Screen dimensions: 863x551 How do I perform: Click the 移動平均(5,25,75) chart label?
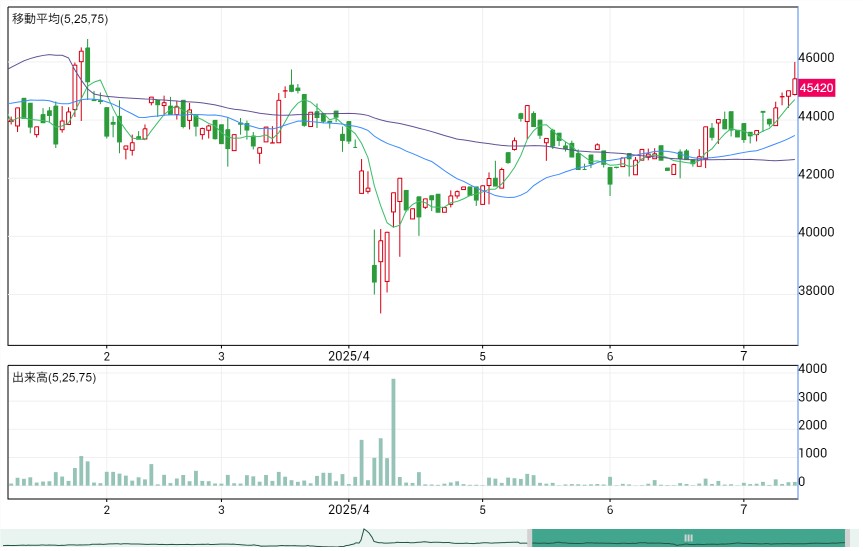[60, 19]
